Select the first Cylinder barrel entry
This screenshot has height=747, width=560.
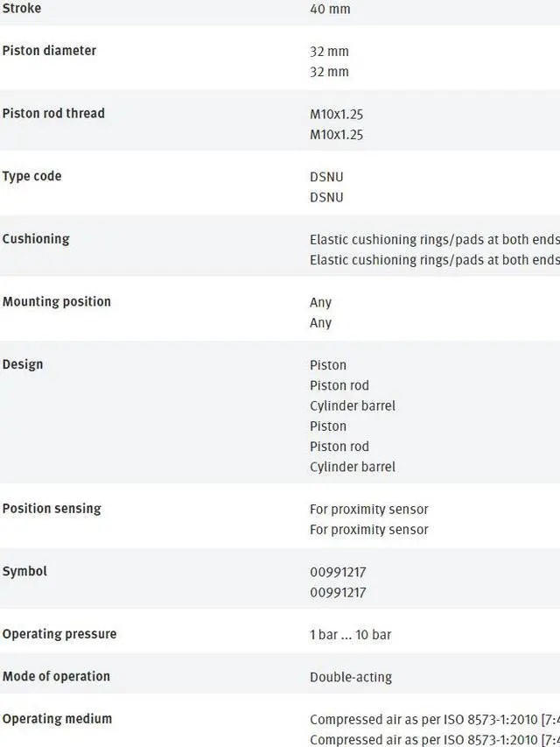tap(352, 406)
